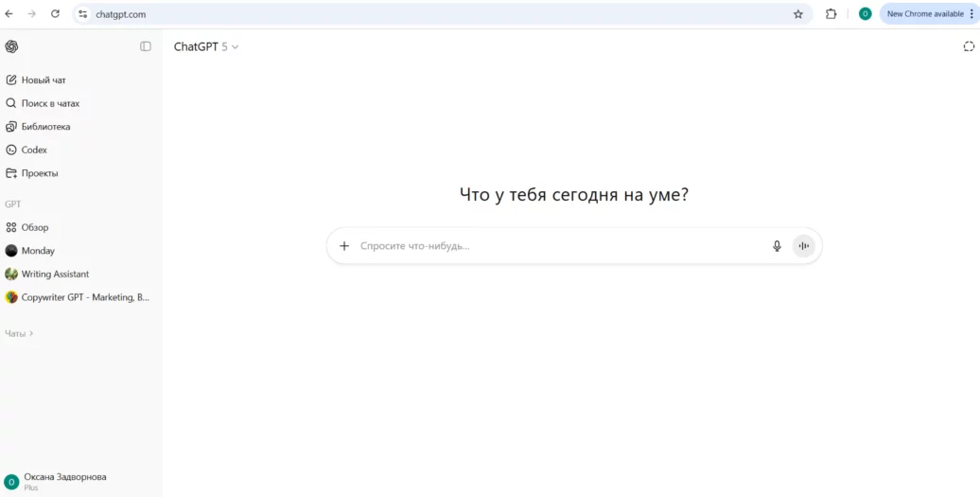The width and height of the screenshot is (980, 497).
Task: Collapse the sidebar with the panel toggle
Action: coord(146,46)
